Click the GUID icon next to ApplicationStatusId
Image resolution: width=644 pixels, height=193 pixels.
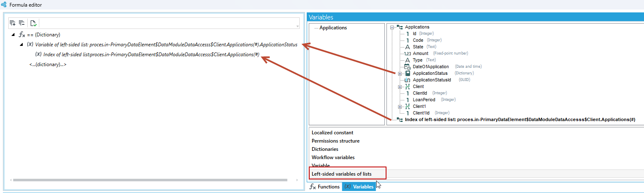click(x=408, y=80)
